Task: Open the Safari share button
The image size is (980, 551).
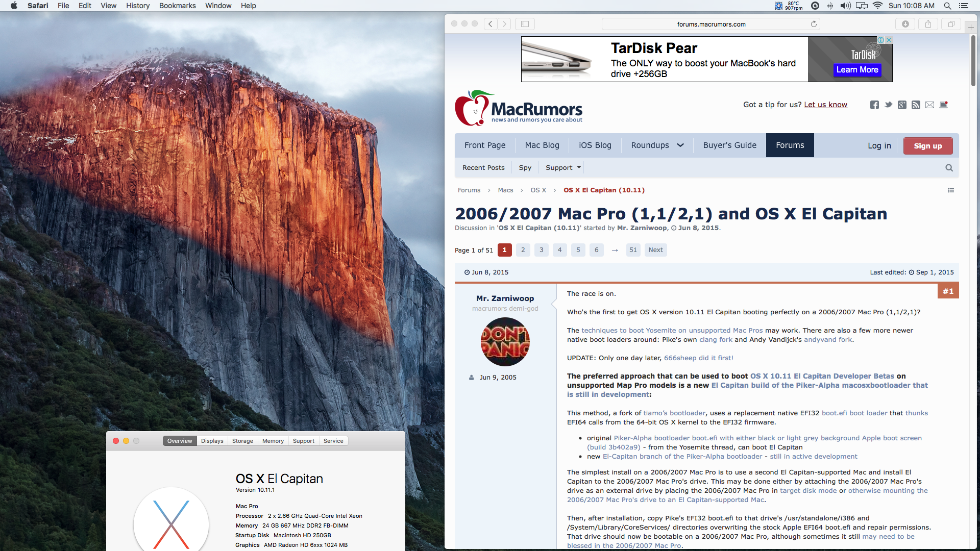Action: (928, 24)
